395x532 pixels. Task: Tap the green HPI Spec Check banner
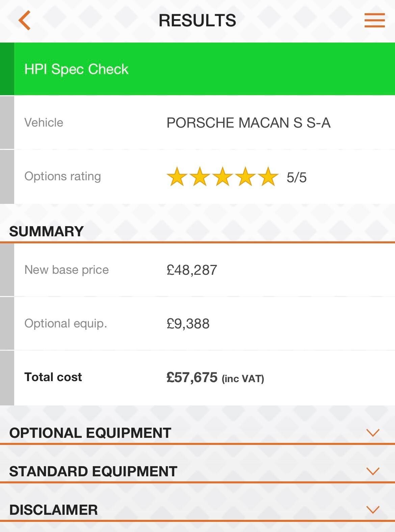[x=197, y=69]
